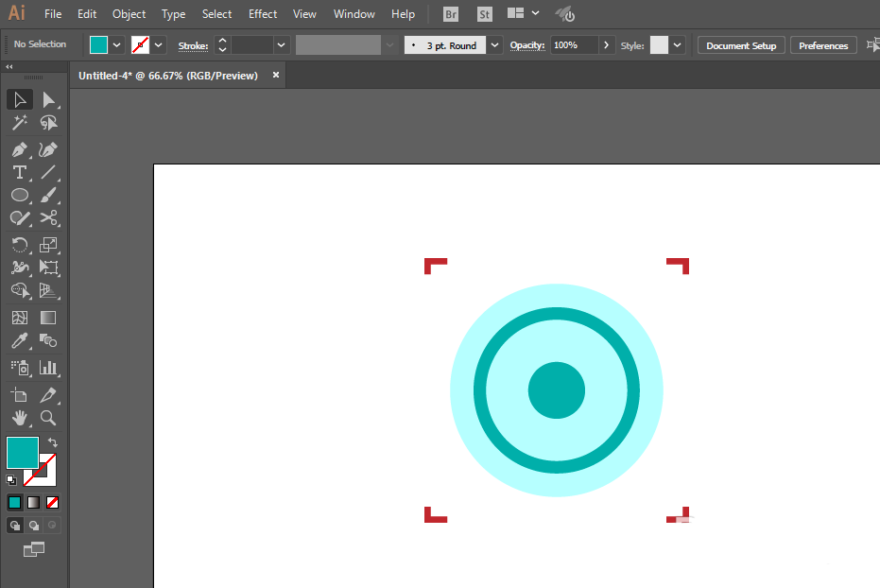Expand the fill color dropdown in control bar
This screenshot has width=880, height=588.
(x=117, y=45)
